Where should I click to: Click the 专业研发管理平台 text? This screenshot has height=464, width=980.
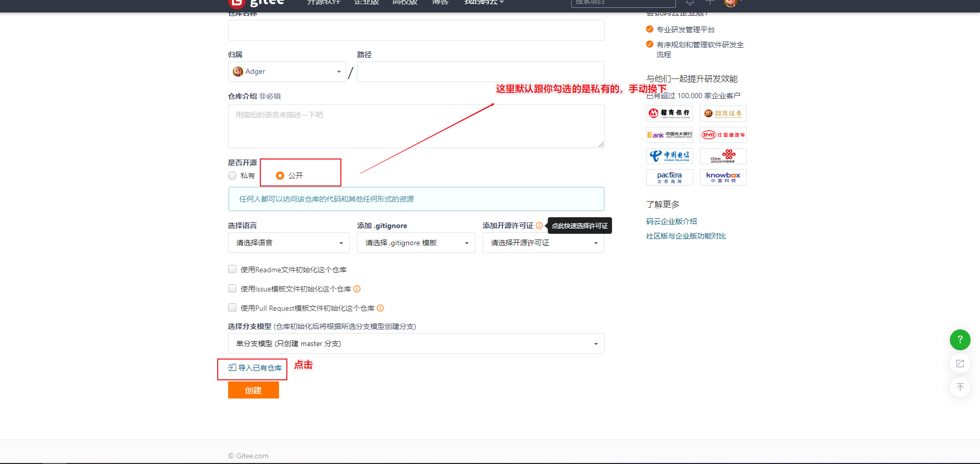pos(685,30)
